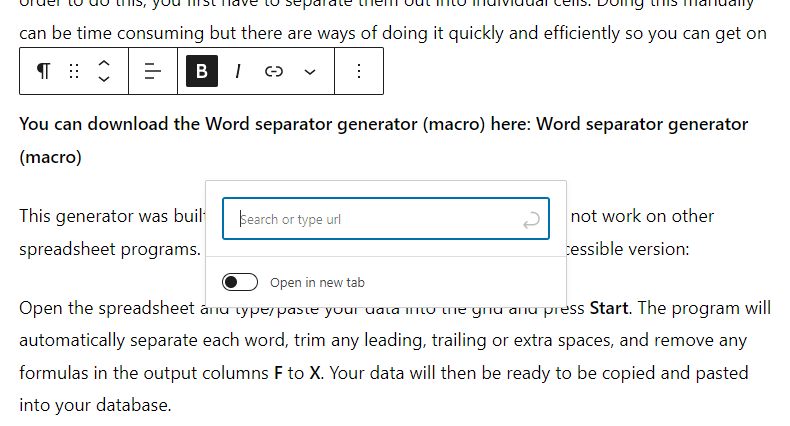Open the text alignment options
The image size is (790, 426).
tap(153, 71)
